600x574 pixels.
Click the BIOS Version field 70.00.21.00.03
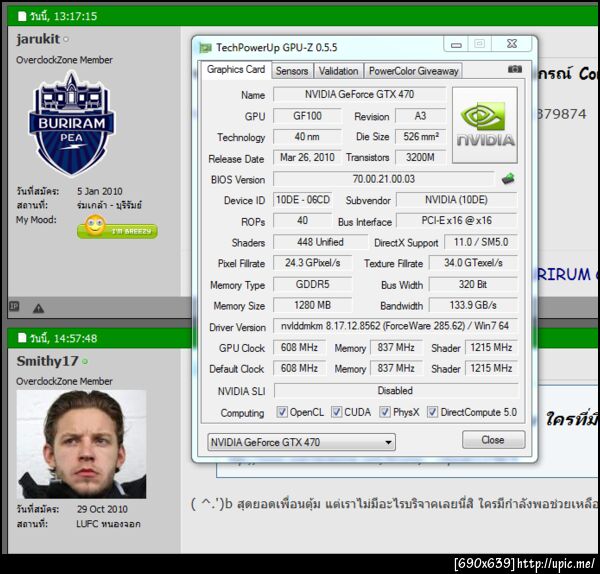click(384, 179)
